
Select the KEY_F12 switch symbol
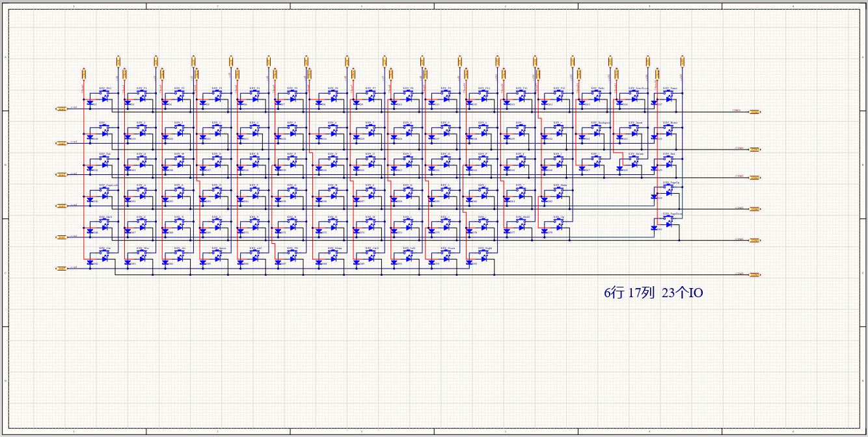coord(558,92)
